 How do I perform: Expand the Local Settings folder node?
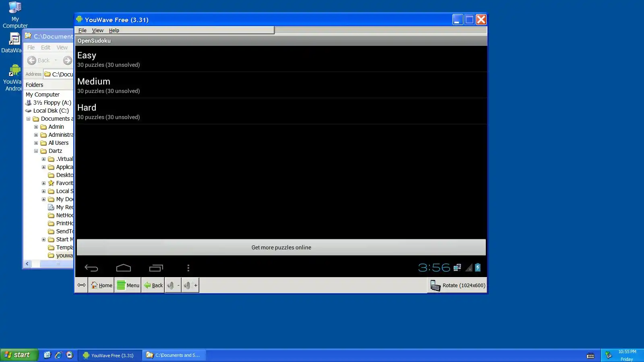[x=43, y=191]
